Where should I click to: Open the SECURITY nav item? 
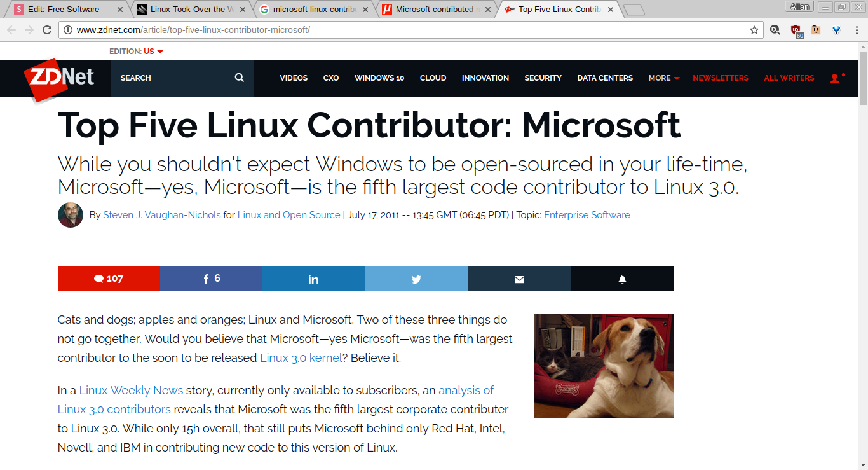tap(543, 78)
